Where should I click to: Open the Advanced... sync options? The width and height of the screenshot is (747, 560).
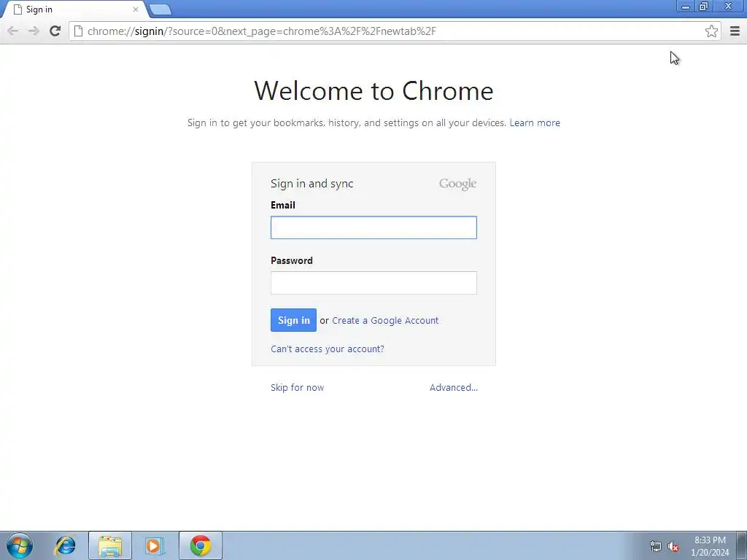[x=454, y=388]
